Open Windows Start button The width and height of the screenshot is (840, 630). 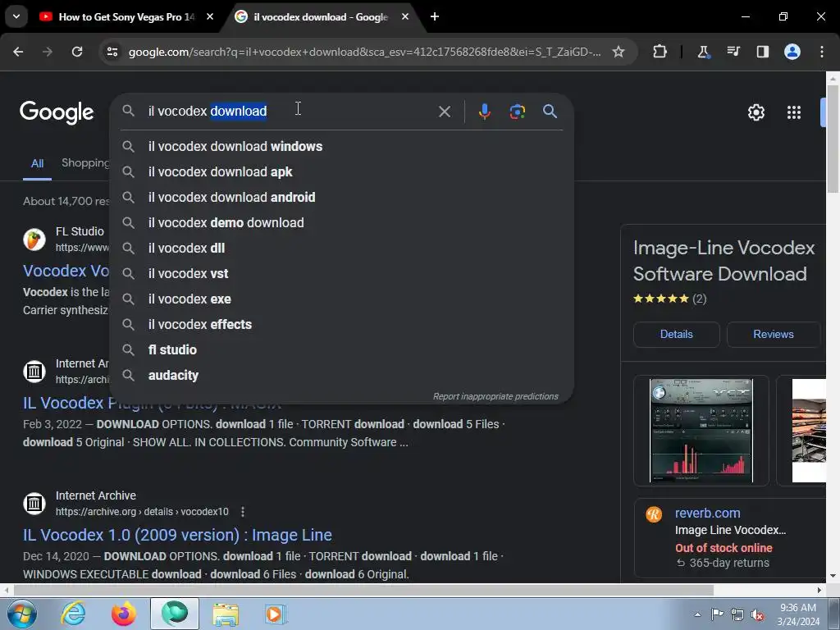point(21,614)
